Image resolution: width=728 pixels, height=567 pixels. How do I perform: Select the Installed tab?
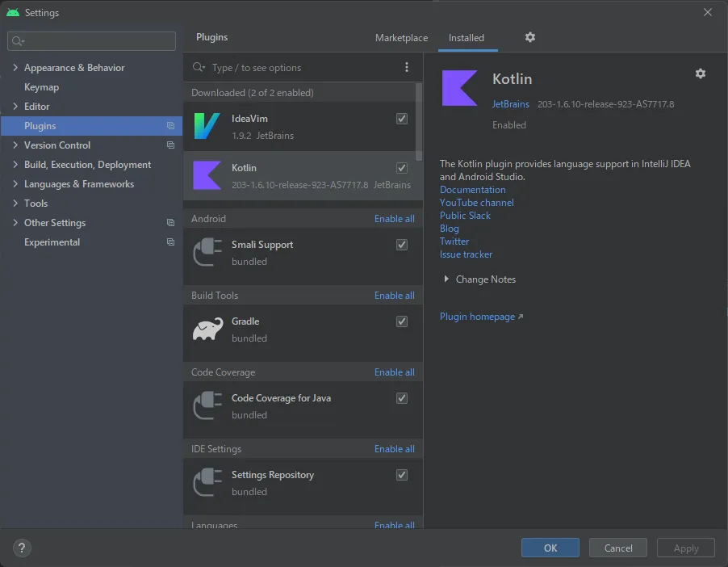tap(467, 38)
